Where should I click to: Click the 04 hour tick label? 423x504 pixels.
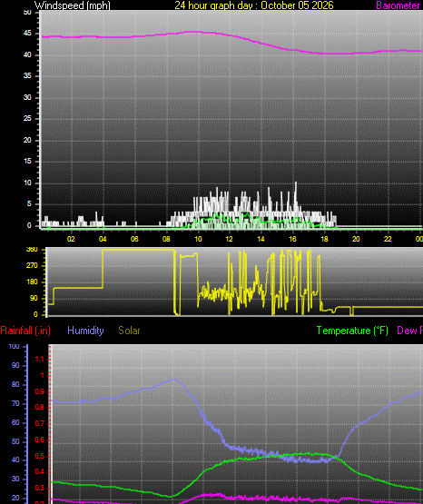point(103,239)
